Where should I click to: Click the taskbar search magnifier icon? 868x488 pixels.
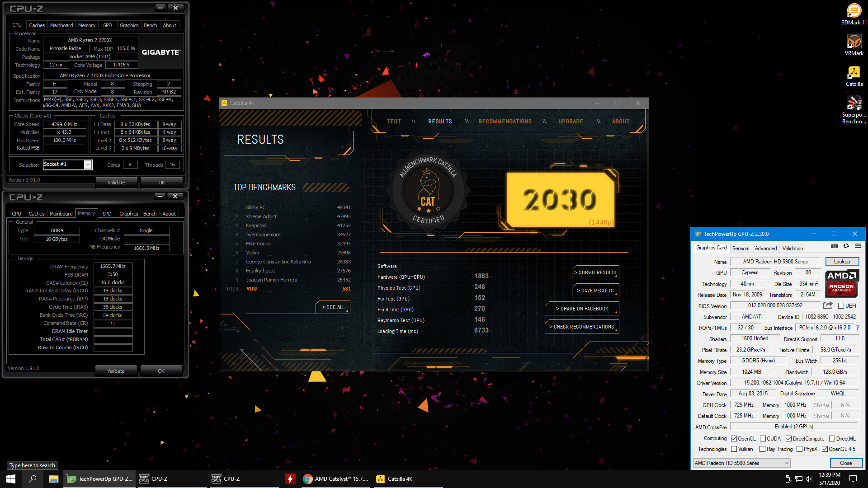tap(33, 479)
